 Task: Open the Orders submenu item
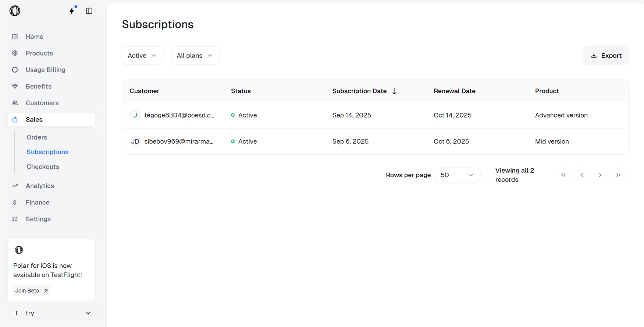pyautogui.click(x=37, y=137)
